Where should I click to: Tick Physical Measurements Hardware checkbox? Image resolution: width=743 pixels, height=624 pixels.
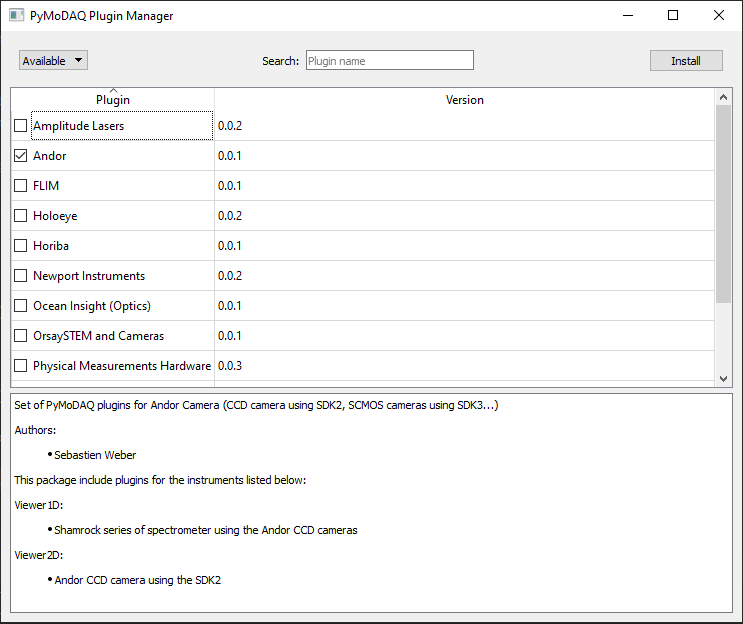[20, 365]
